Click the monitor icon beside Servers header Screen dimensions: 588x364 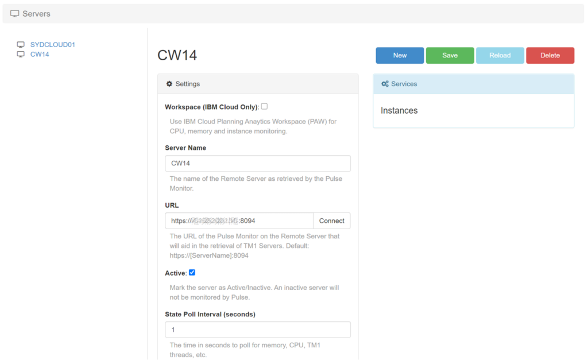click(x=15, y=14)
